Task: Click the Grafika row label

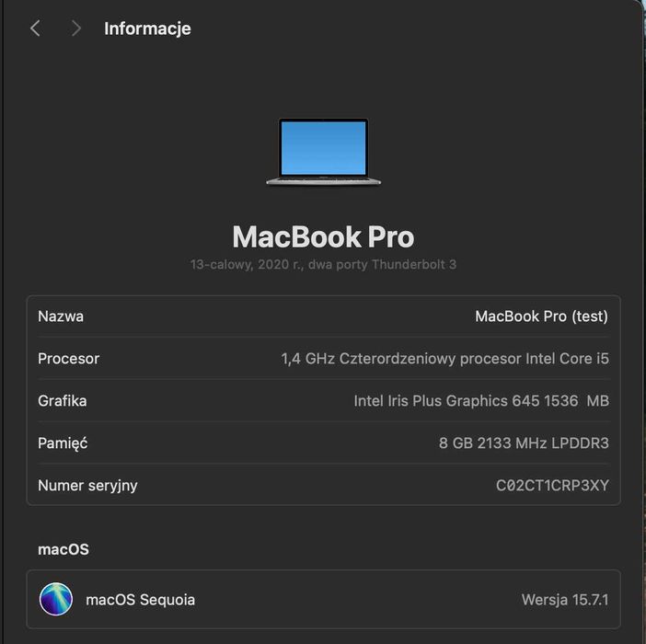Action: click(63, 401)
